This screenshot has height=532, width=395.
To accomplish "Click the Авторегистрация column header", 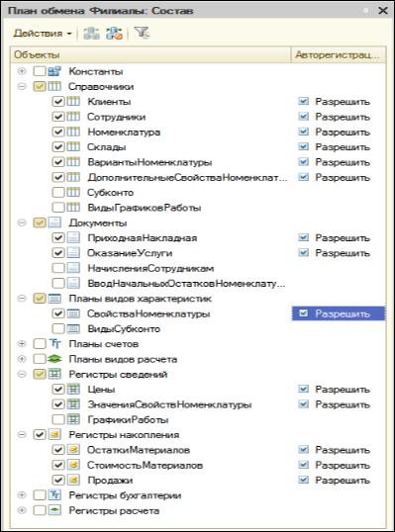I will point(339,54).
